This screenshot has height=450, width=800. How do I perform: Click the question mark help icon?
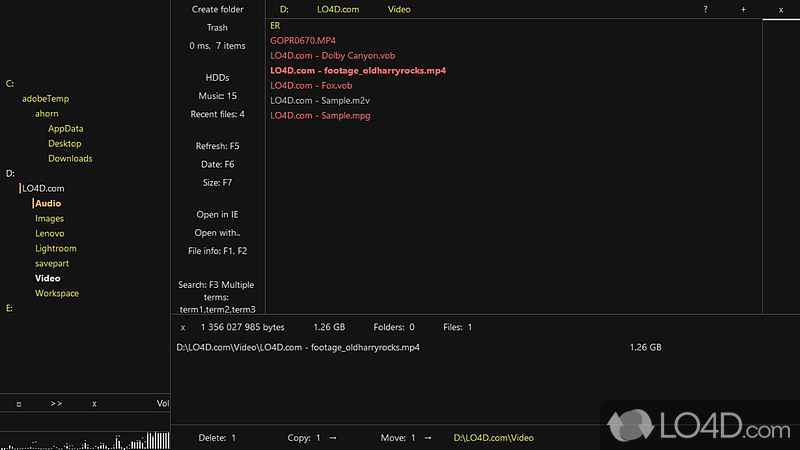point(705,9)
